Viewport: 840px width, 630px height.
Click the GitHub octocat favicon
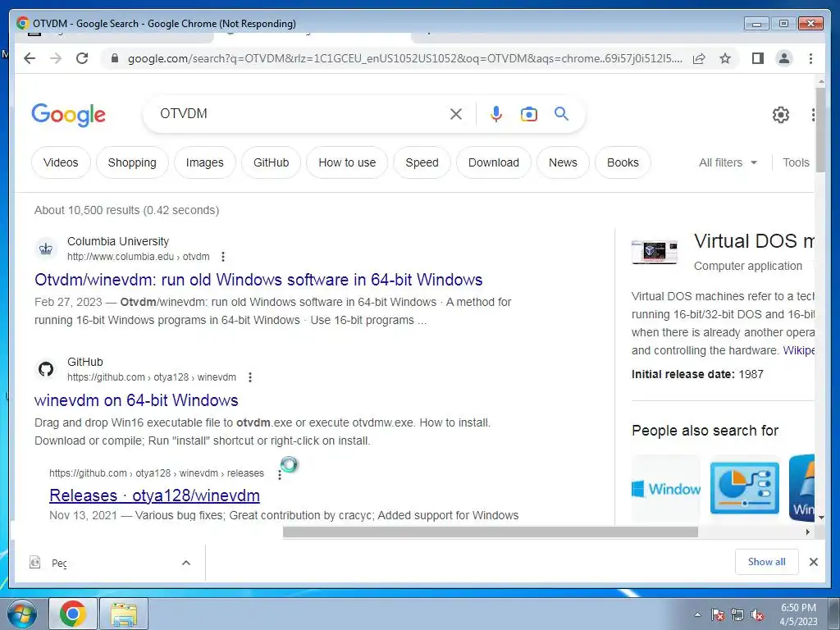(x=46, y=369)
